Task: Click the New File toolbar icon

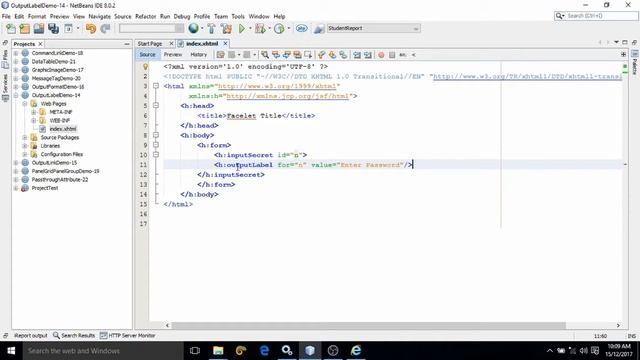Action: coord(11,29)
